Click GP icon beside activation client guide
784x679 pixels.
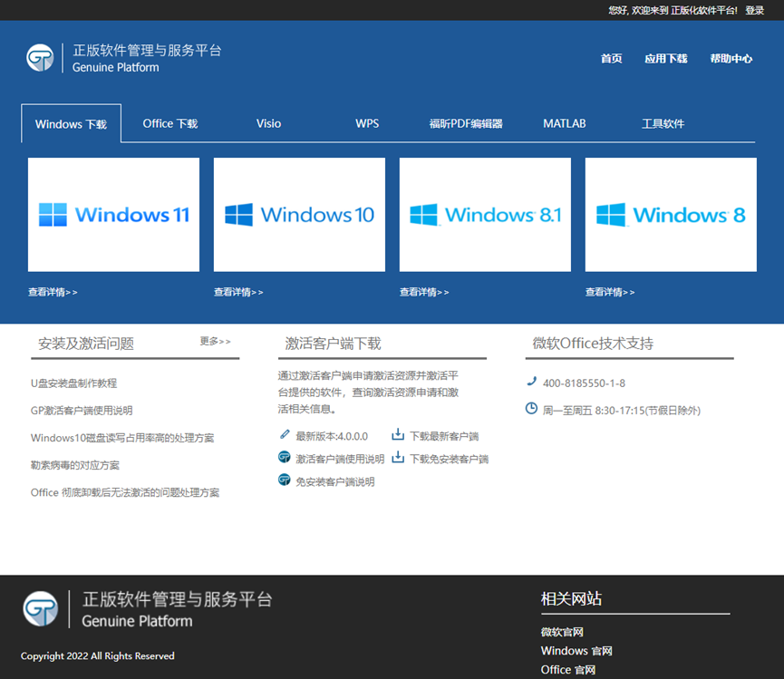point(285,458)
